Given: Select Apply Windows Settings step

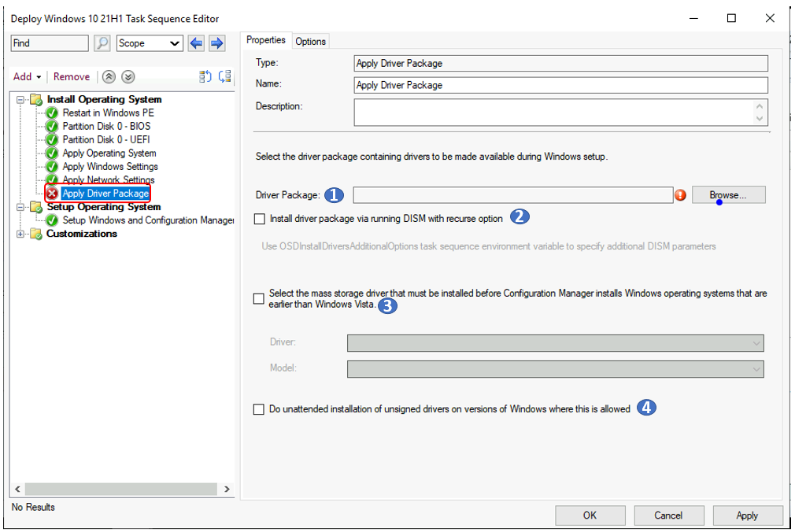Looking at the screenshot, I should point(110,166).
